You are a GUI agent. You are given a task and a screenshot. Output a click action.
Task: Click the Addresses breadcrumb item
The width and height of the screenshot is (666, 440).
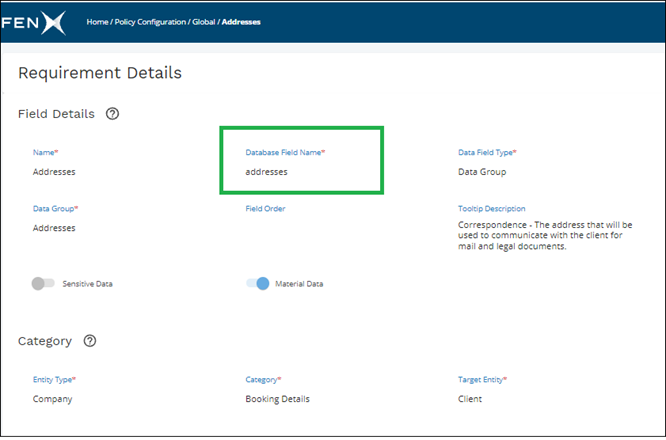tap(240, 21)
